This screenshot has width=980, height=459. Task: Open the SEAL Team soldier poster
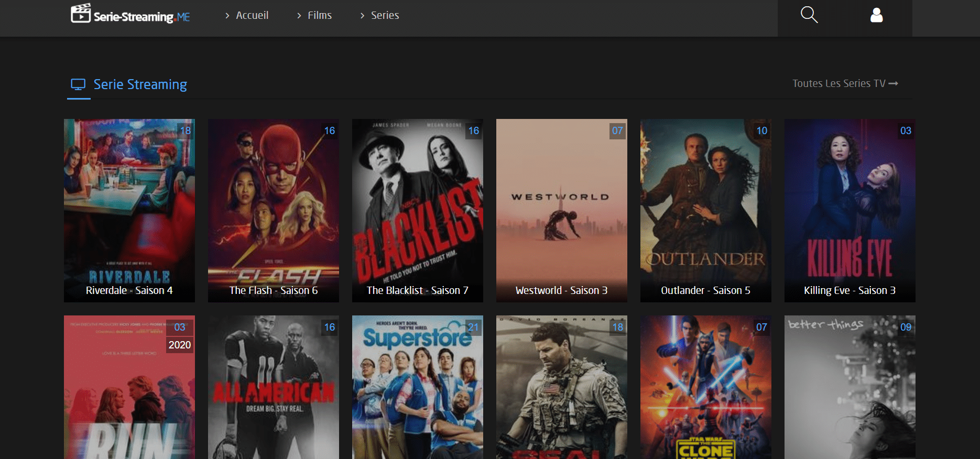562,387
